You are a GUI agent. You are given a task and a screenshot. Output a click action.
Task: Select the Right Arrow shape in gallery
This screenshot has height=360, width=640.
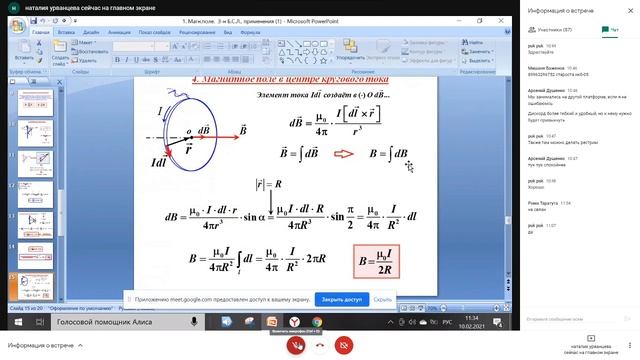(x=307, y=52)
